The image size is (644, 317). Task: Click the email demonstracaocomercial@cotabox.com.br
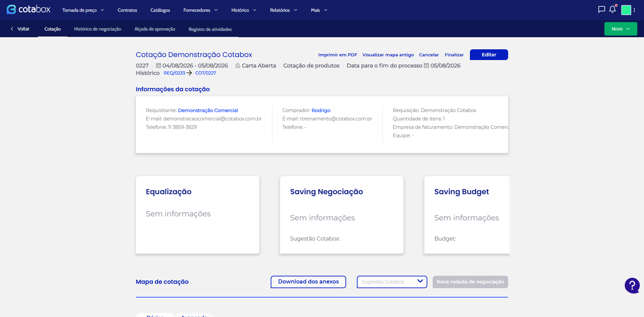[x=212, y=119]
